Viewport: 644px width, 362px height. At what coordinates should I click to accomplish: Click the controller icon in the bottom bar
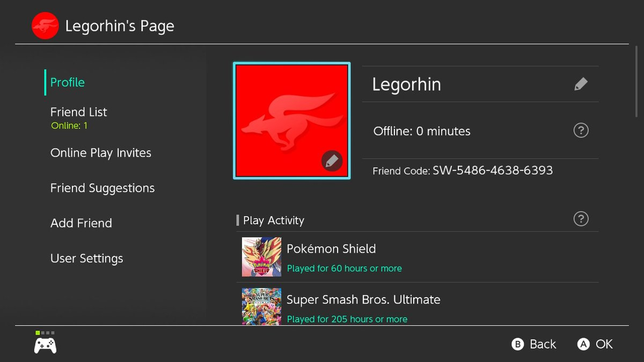coord(46,345)
